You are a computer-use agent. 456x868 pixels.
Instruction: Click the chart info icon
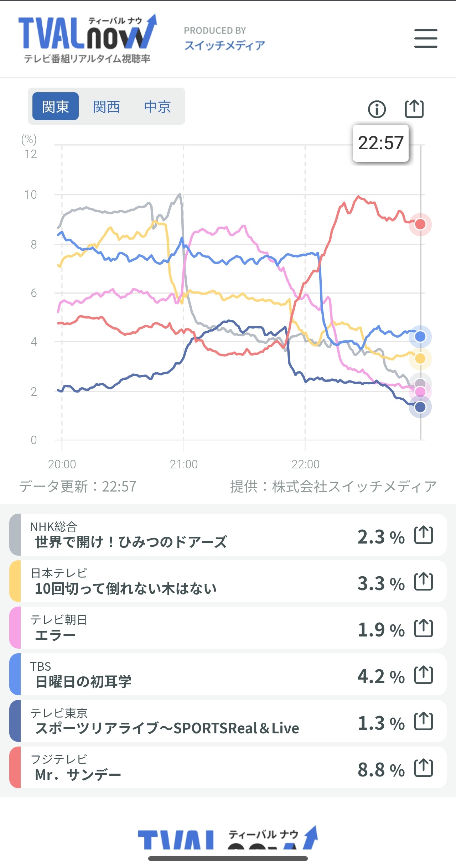coord(377,109)
